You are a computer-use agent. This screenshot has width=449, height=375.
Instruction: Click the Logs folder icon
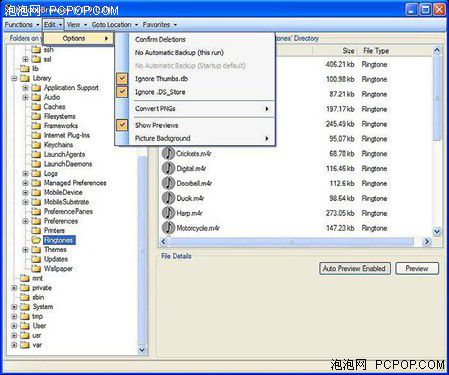tap(36, 173)
